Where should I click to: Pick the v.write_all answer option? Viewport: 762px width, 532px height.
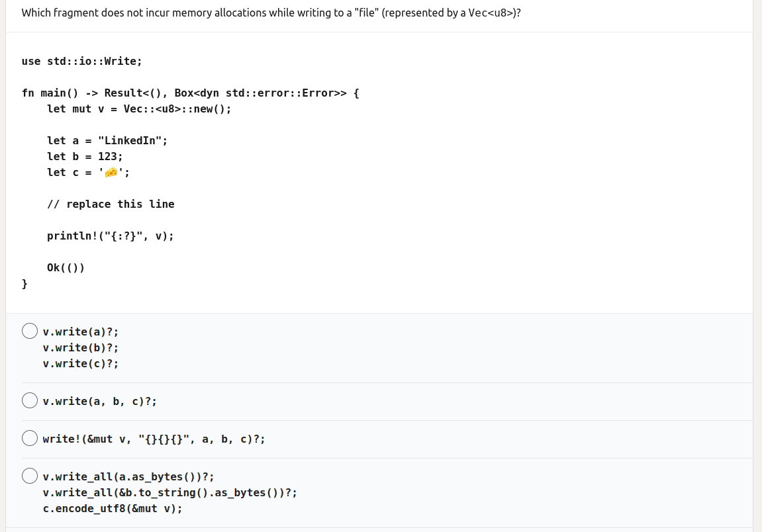coord(29,475)
